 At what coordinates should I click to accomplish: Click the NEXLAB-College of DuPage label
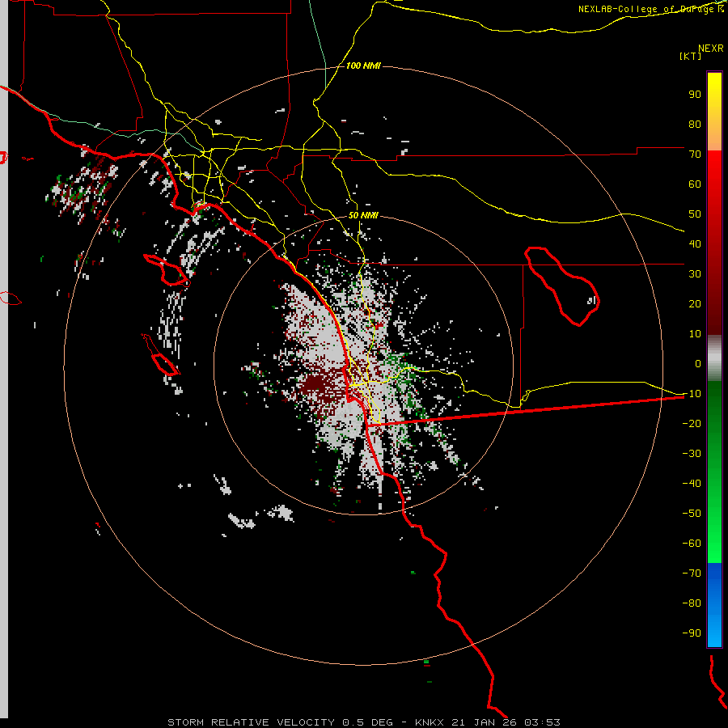coord(650,9)
